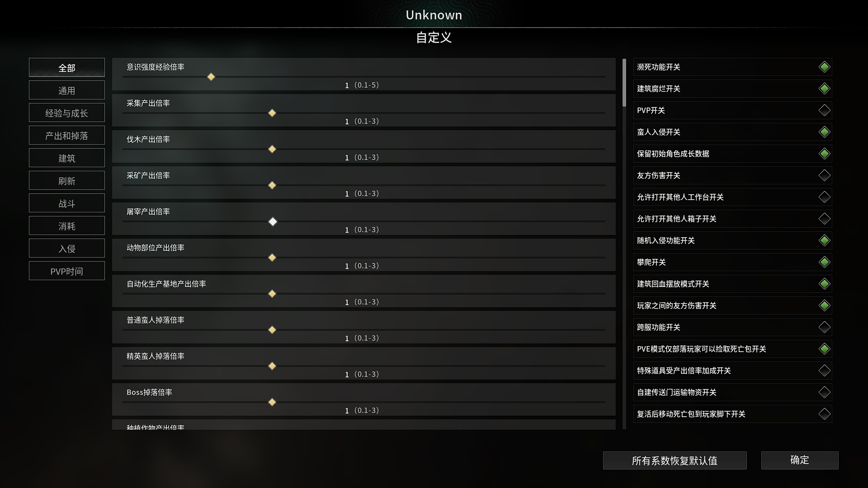The width and height of the screenshot is (868, 488).
Task: Turn on 友方伤害开关 toggle
Action: (824, 175)
